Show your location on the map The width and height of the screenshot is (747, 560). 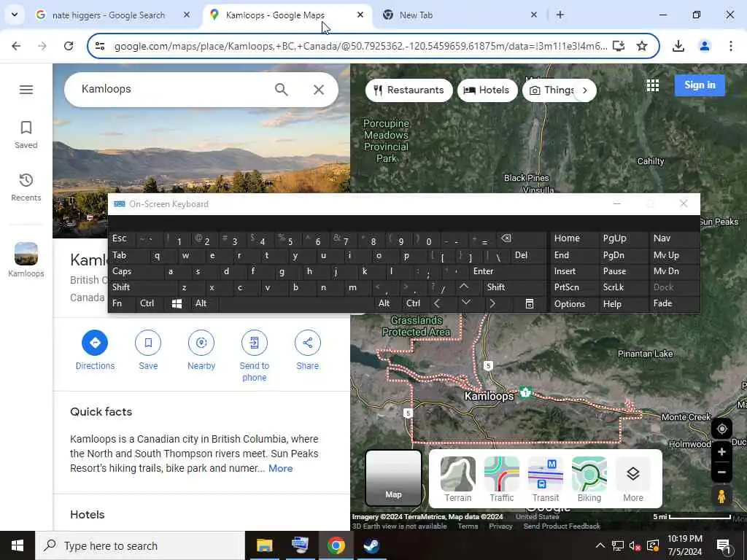[721, 429]
